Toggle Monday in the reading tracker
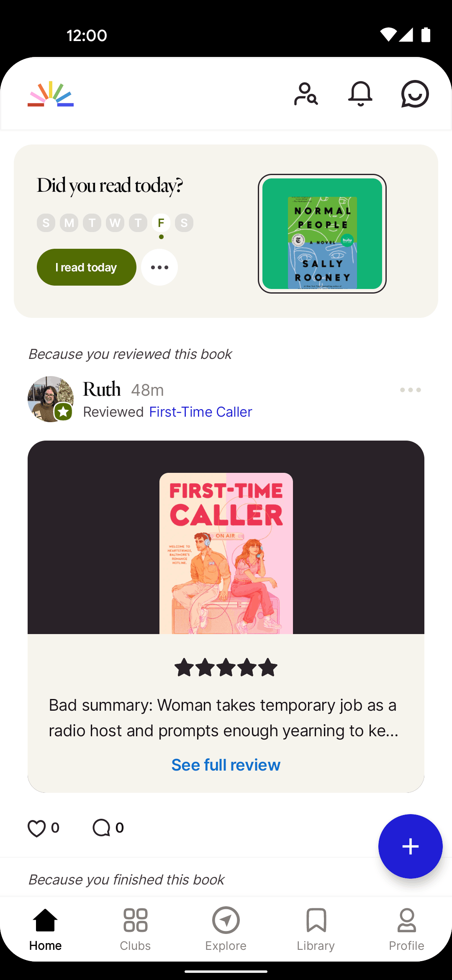Viewport: 452px width, 980px height. [x=69, y=223]
